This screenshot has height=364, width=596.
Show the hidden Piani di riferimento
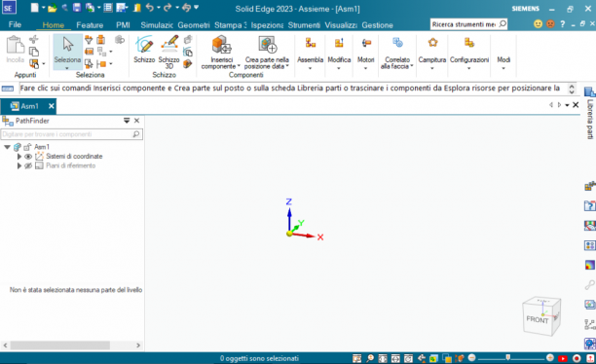click(28, 165)
